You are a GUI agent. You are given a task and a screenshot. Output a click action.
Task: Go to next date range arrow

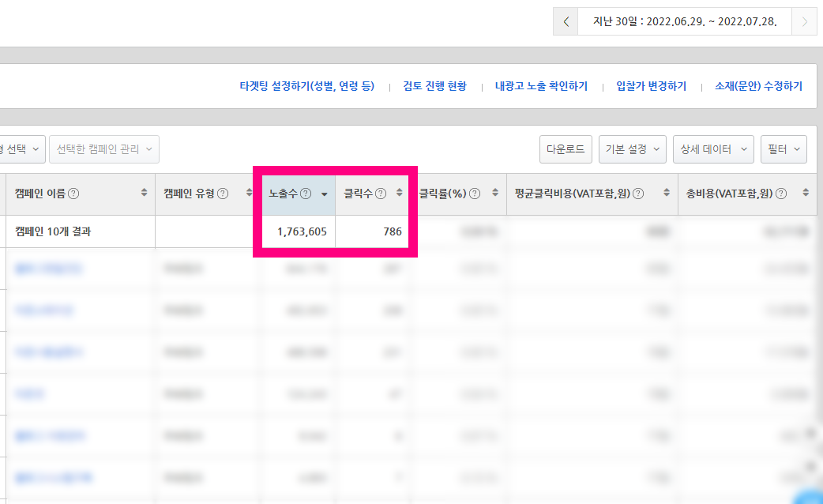coord(804,21)
